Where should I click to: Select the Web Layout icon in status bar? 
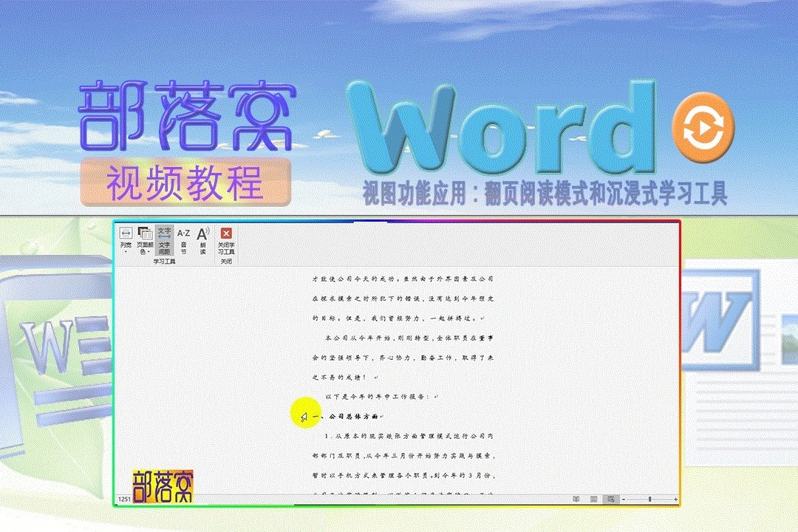(x=609, y=499)
